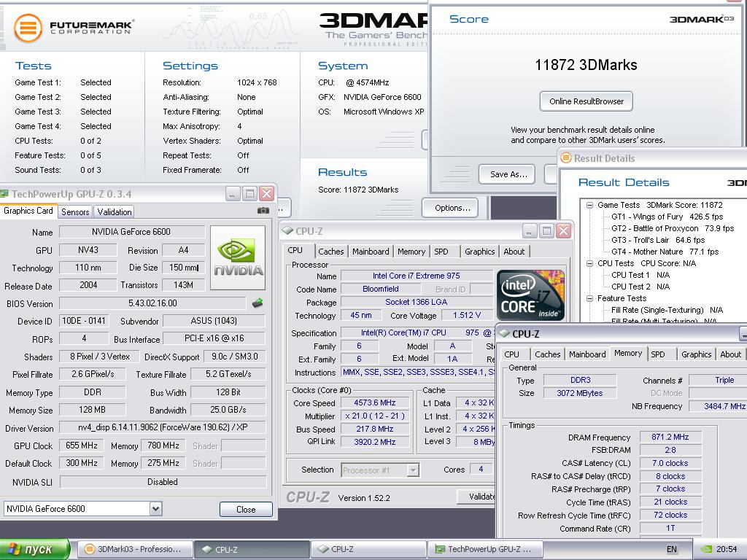This screenshot has height=560, width=747.
Task: Close the CPU-Z processor window
Action: (563, 231)
